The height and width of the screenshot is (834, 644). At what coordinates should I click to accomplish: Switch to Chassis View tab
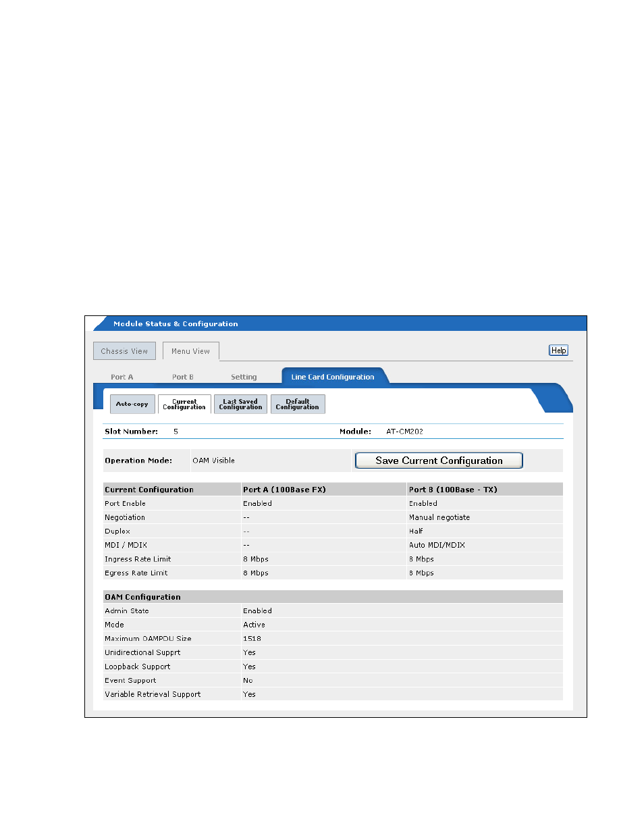click(x=124, y=351)
